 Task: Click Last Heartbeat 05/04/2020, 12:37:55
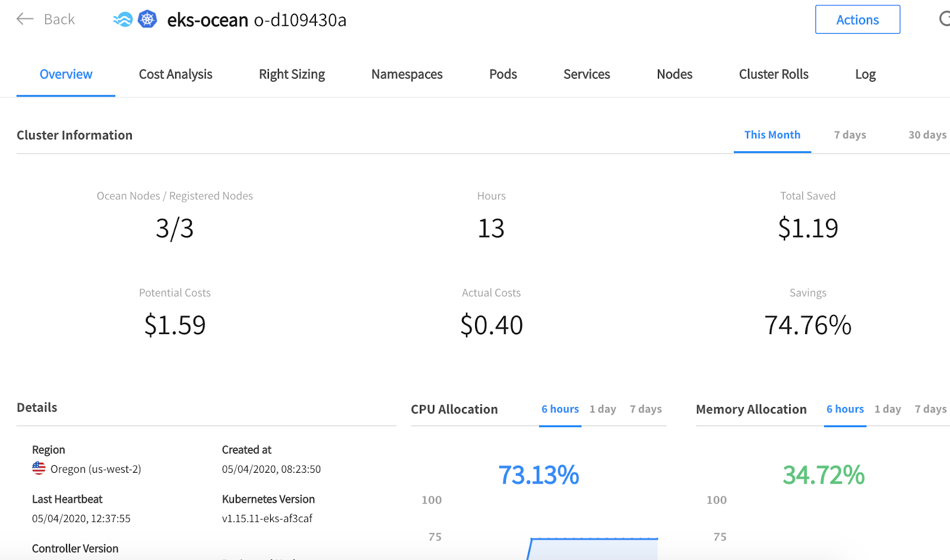[81, 518]
